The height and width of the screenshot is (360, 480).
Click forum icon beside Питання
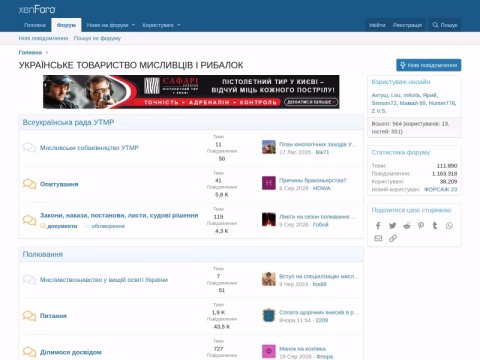[x=29, y=316]
